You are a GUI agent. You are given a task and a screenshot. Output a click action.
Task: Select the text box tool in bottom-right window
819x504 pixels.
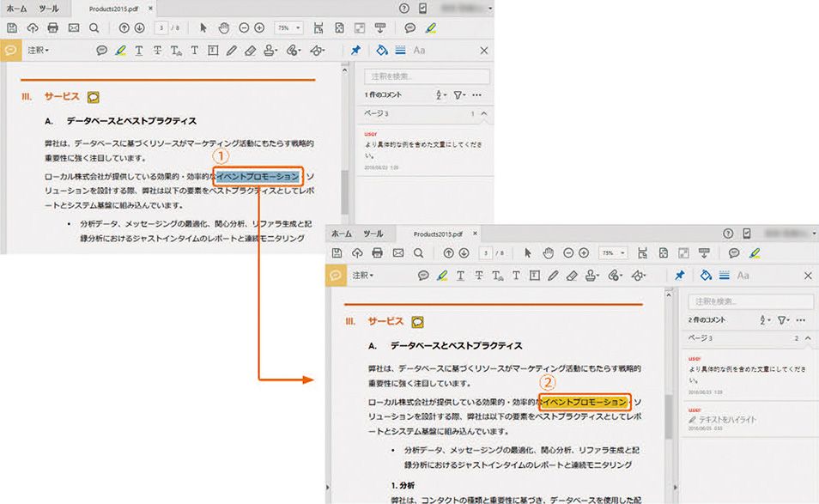coord(534,276)
